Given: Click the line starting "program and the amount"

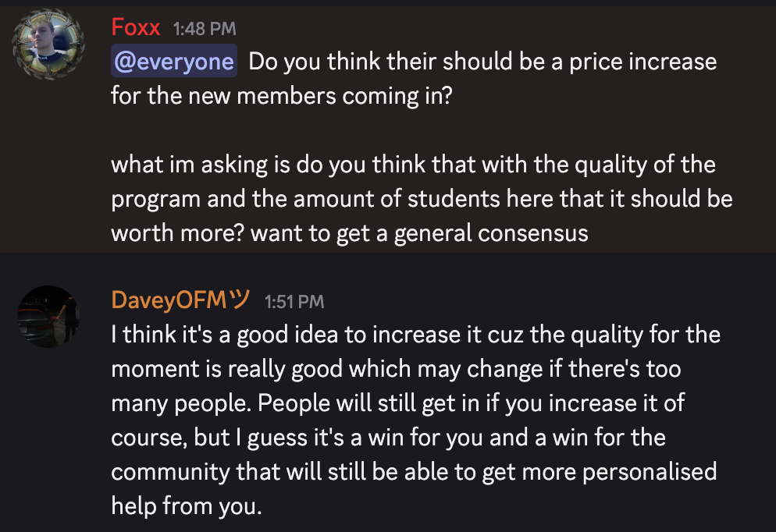Looking at the screenshot, I should point(422,199).
